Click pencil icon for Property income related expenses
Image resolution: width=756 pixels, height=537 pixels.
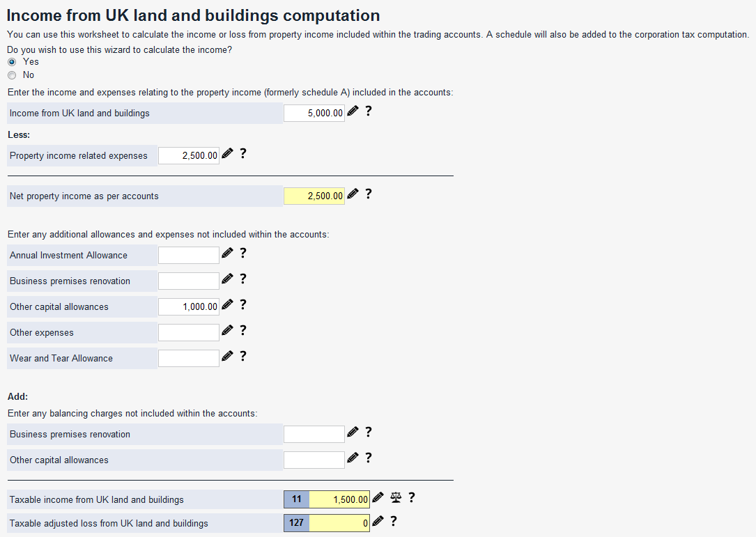tap(227, 154)
